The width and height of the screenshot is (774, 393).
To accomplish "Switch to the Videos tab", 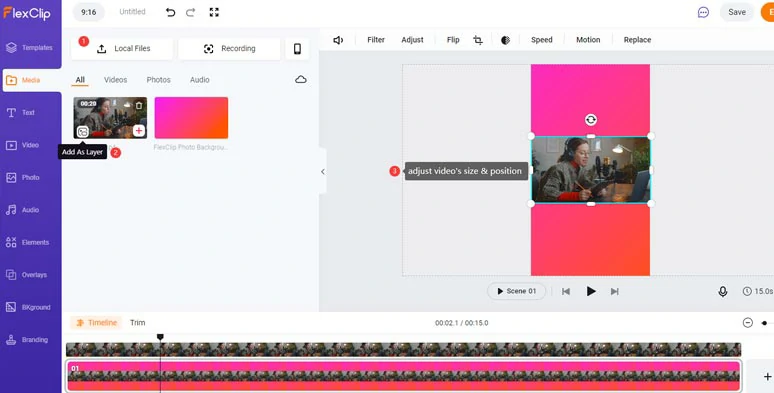I will (x=116, y=79).
